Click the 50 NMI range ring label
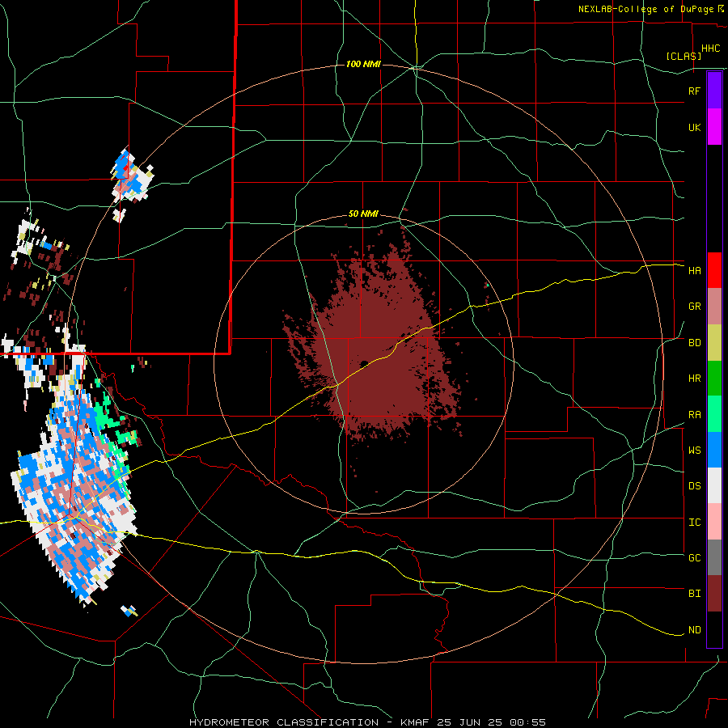Image resolution: width=728 pixels, height=728 pixels. click(363, 214)
